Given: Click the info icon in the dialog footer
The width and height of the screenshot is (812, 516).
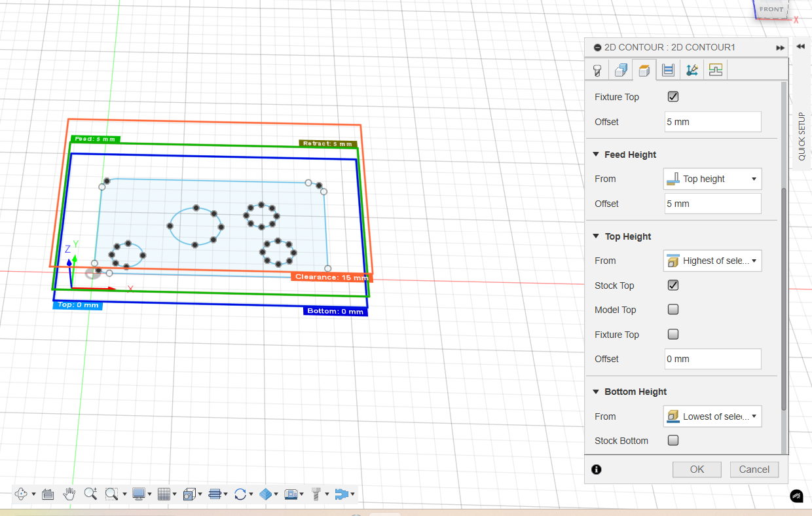Looking at the screenshot, I should click(597, 469).
